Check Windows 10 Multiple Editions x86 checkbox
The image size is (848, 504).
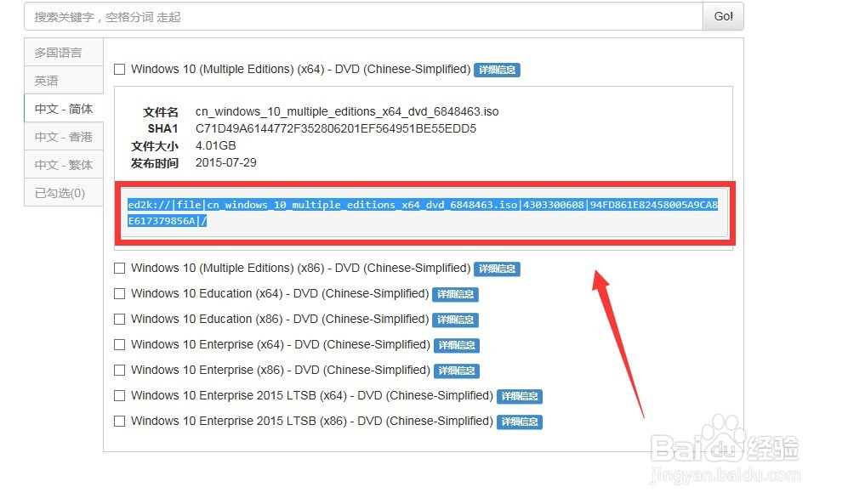120,268
